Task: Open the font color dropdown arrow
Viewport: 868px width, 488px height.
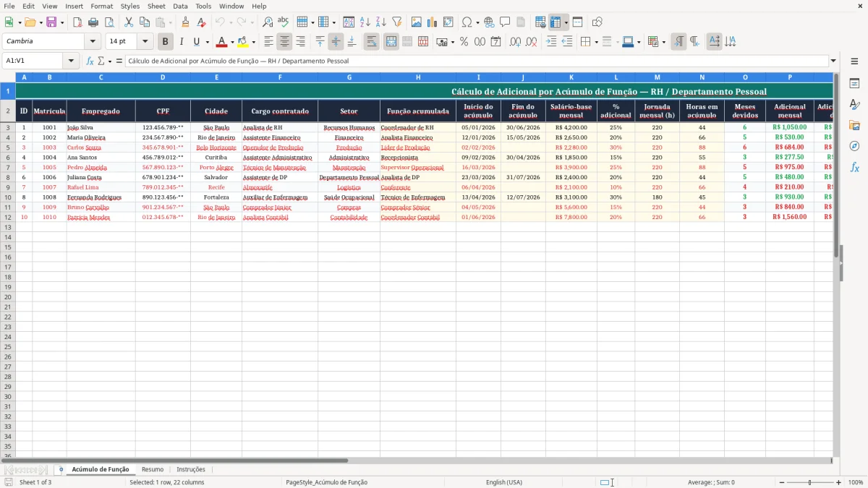Action: pos(232,42)
